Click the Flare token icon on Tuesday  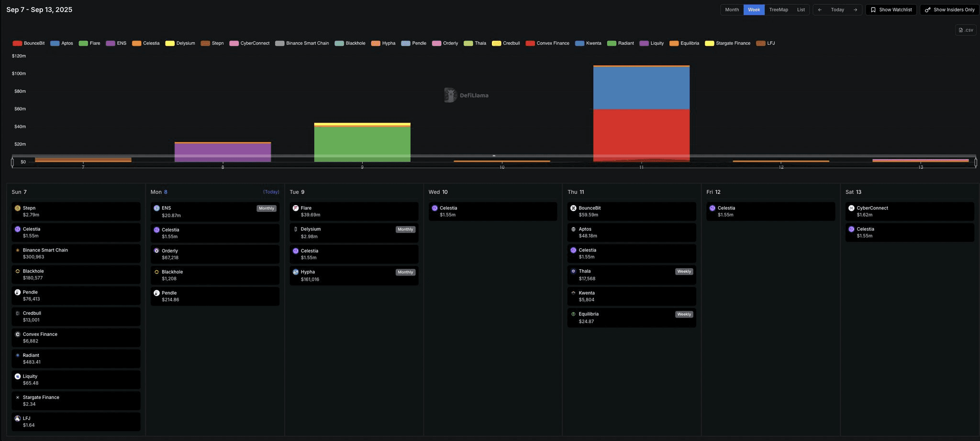point(296,208)
